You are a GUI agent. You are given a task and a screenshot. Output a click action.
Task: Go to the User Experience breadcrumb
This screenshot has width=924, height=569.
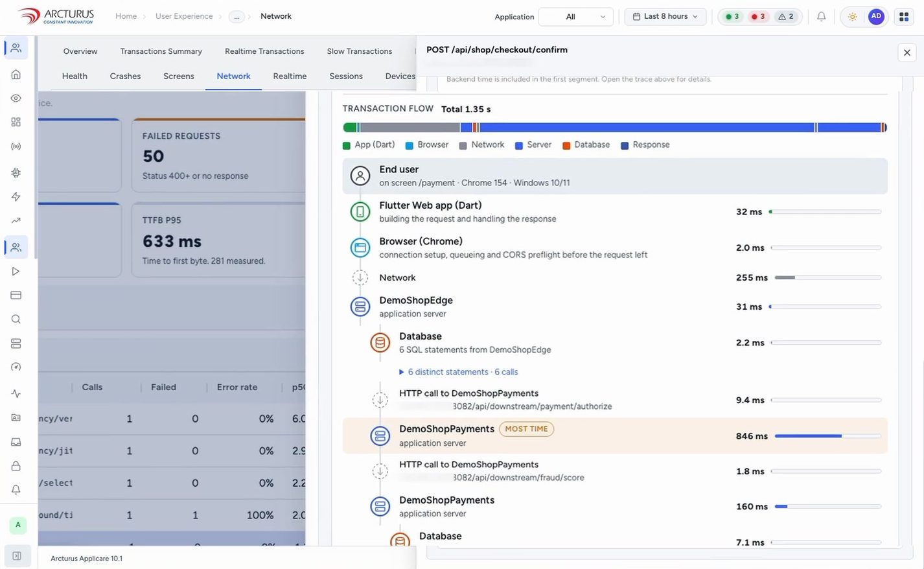click(184, 16)
